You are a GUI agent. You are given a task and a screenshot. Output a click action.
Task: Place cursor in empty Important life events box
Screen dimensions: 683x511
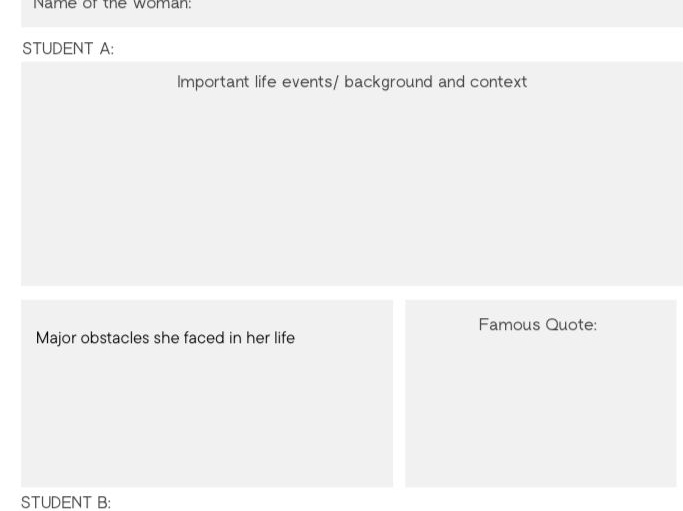[x=352, y=187]
